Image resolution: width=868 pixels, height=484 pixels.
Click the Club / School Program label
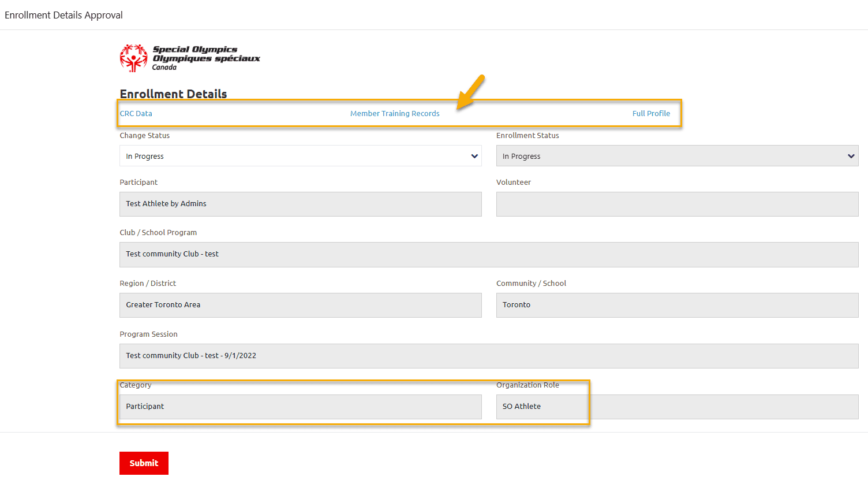click(x=158, y=233)
